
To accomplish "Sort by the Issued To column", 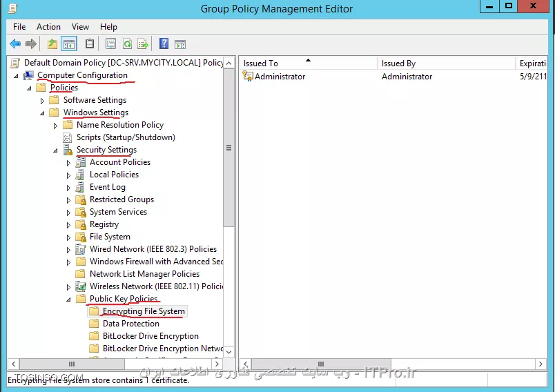I will 309,63.
